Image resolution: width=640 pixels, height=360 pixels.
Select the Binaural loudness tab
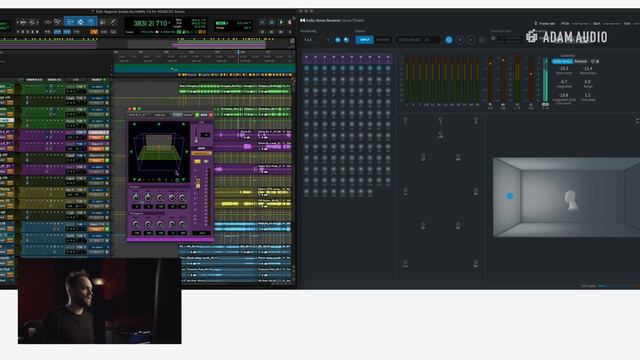click(580, 61)
